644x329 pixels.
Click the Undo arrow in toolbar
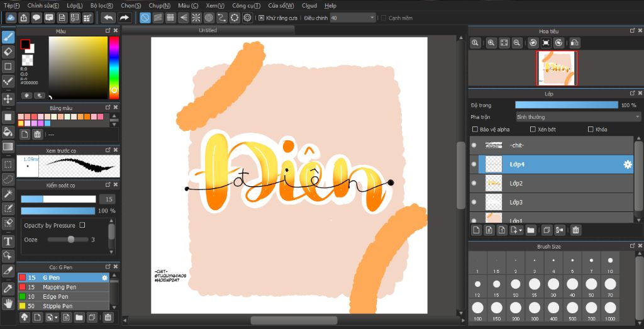(108, 18)
